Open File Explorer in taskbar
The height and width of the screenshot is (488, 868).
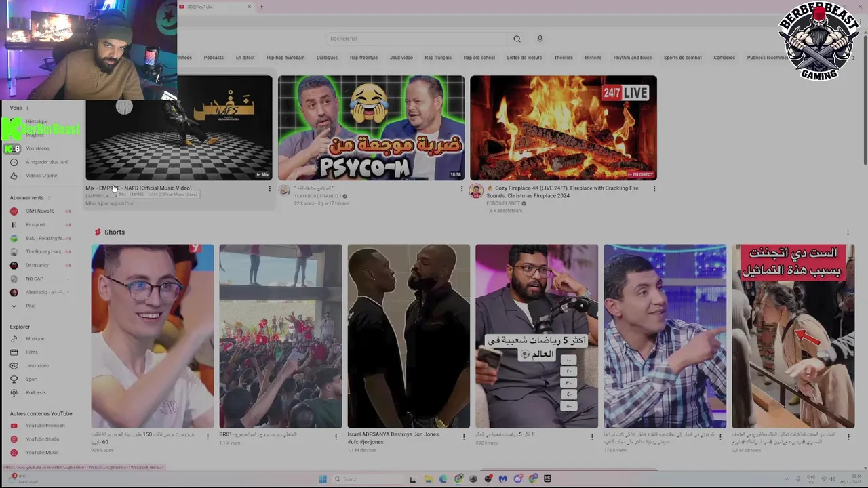coord(428,479)
